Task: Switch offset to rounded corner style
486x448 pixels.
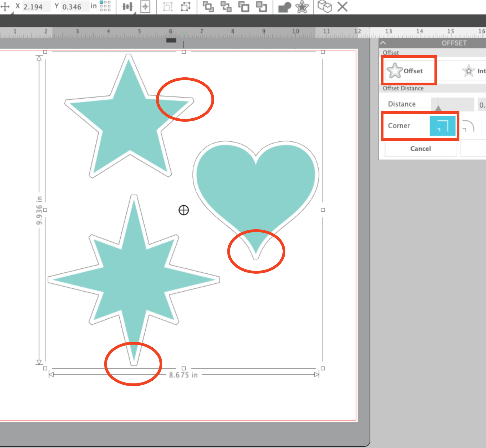Action: point(468,126)
